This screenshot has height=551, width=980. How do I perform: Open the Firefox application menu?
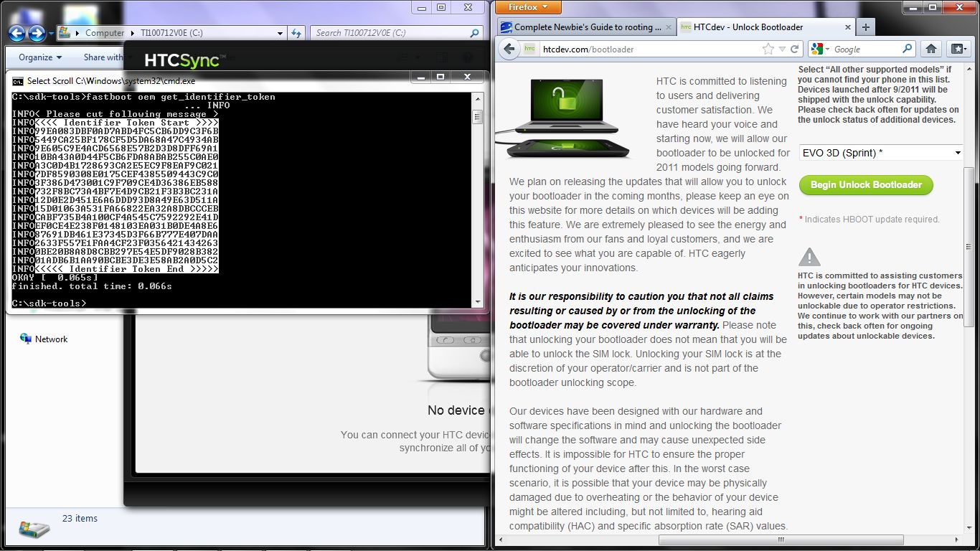pyautogui.click(x=528, y=7)
